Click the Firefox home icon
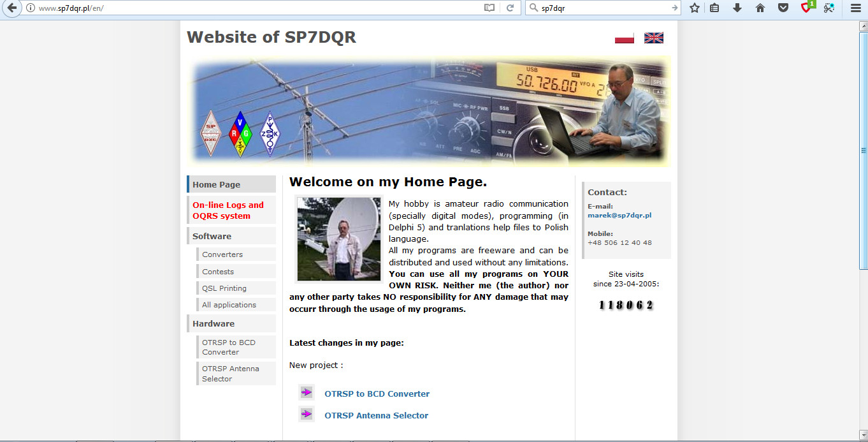 (760, 8)
